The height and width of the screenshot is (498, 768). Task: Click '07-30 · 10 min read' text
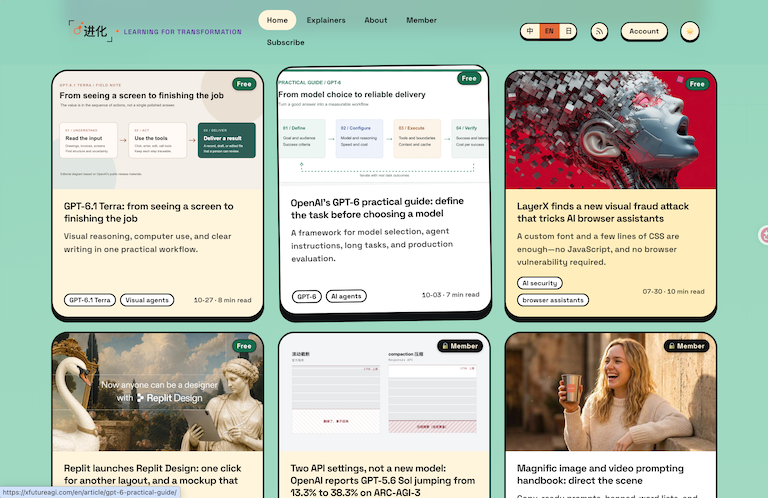pos(673,291)
